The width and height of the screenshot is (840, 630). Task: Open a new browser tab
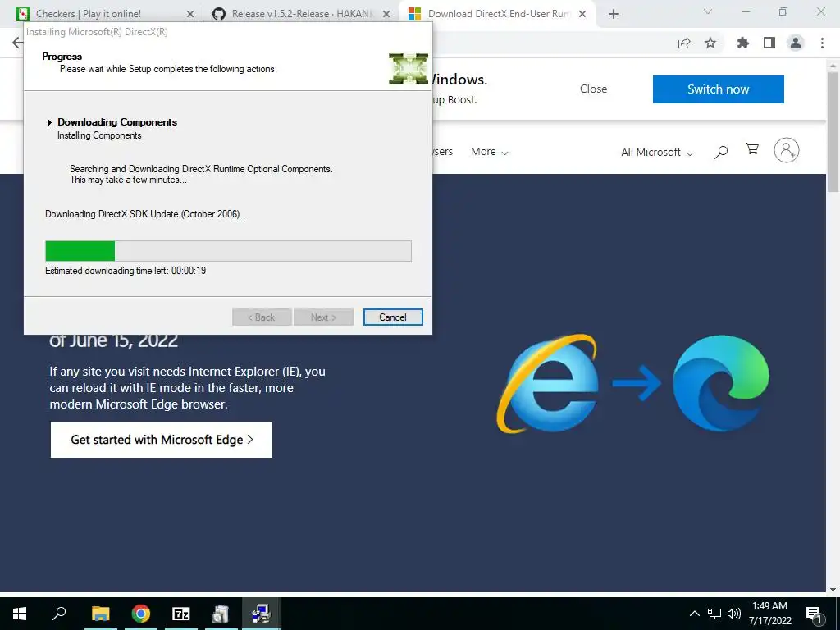click(x=614, y=15)
